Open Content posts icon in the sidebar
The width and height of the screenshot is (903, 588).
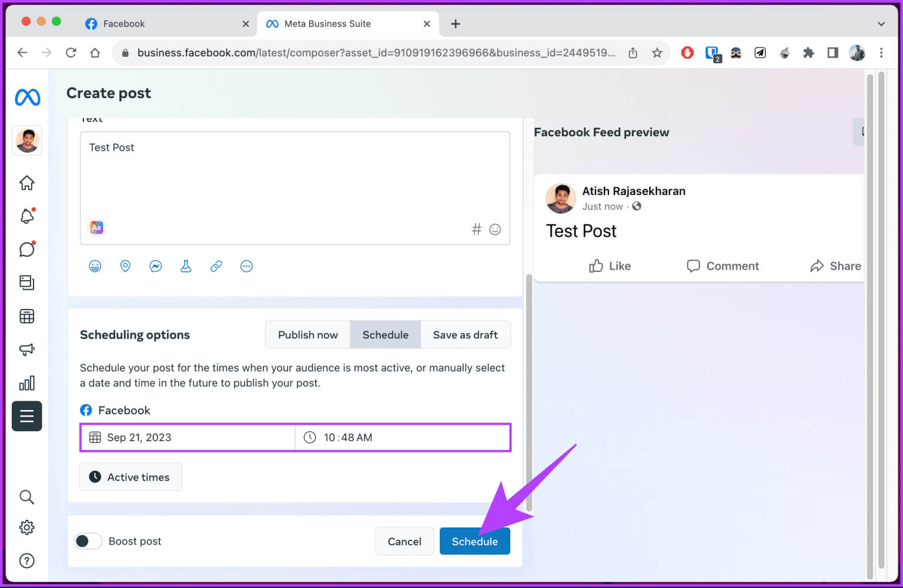27,283
